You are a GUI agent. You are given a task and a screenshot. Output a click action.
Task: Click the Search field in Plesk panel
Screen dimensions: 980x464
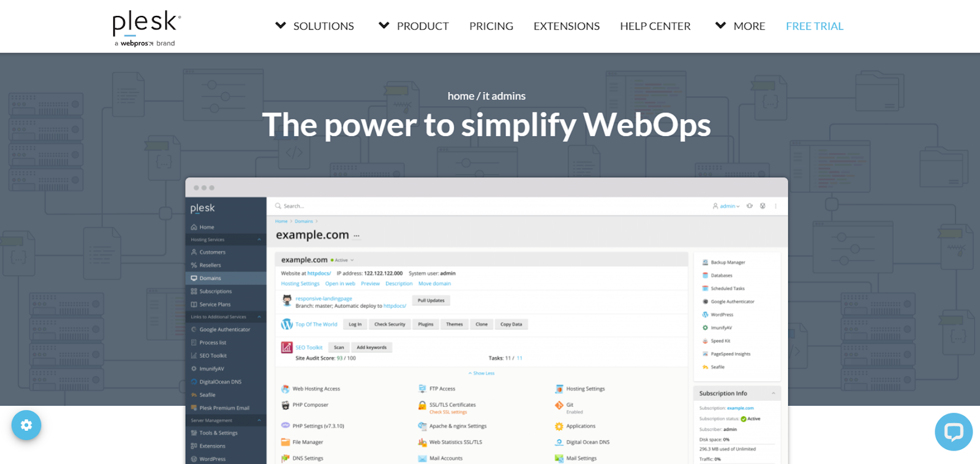click(367, 206)
